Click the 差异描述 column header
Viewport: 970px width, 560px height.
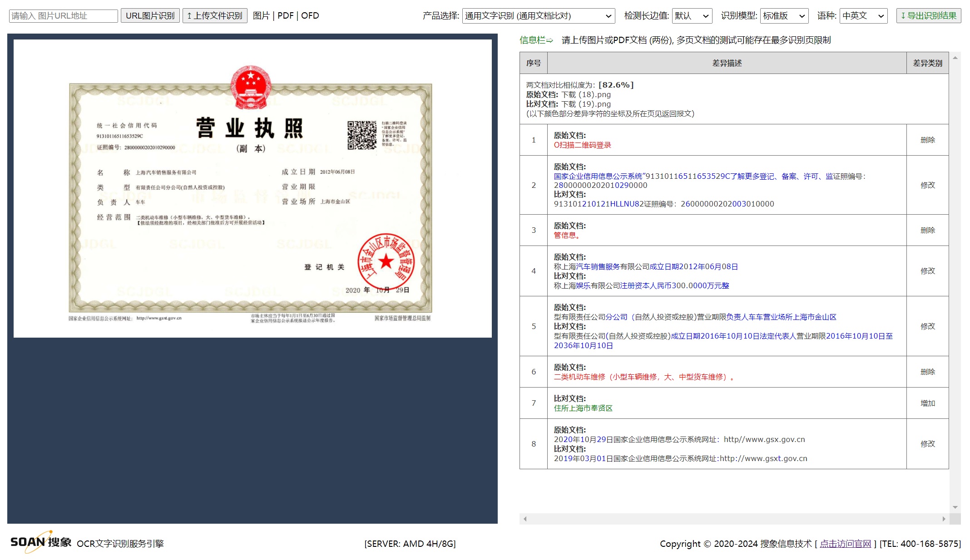[x=727, y=63]
